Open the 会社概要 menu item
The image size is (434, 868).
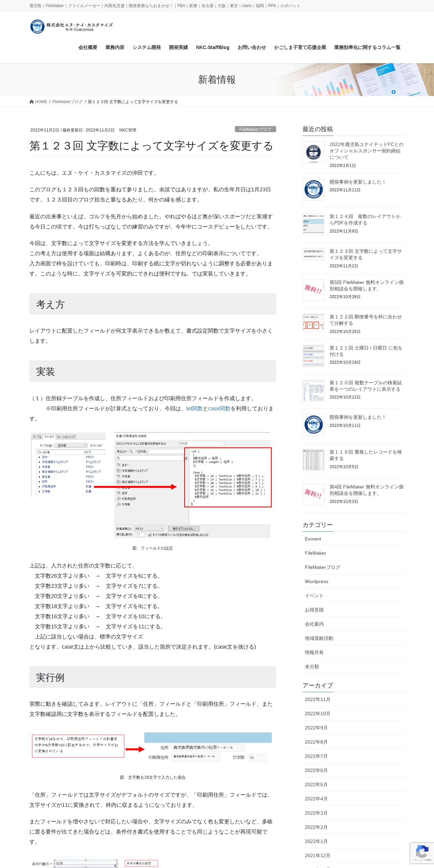[88, 47]
